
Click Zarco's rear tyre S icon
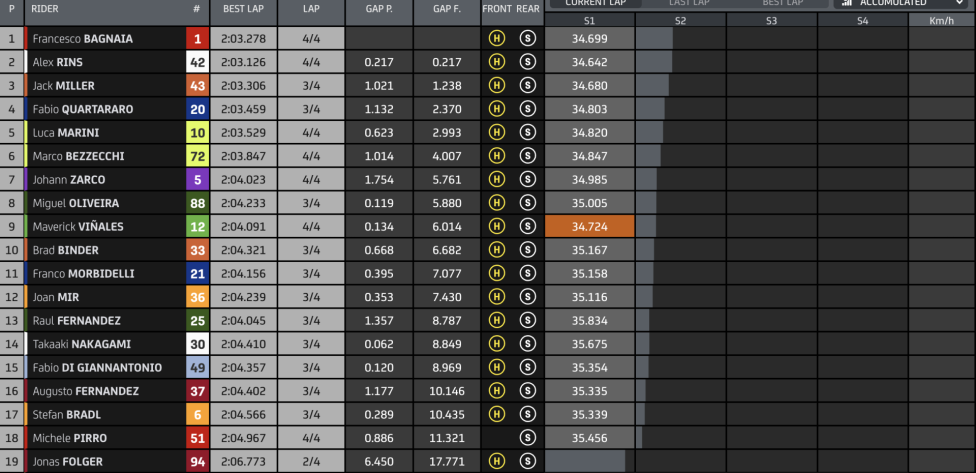point(528,179)
